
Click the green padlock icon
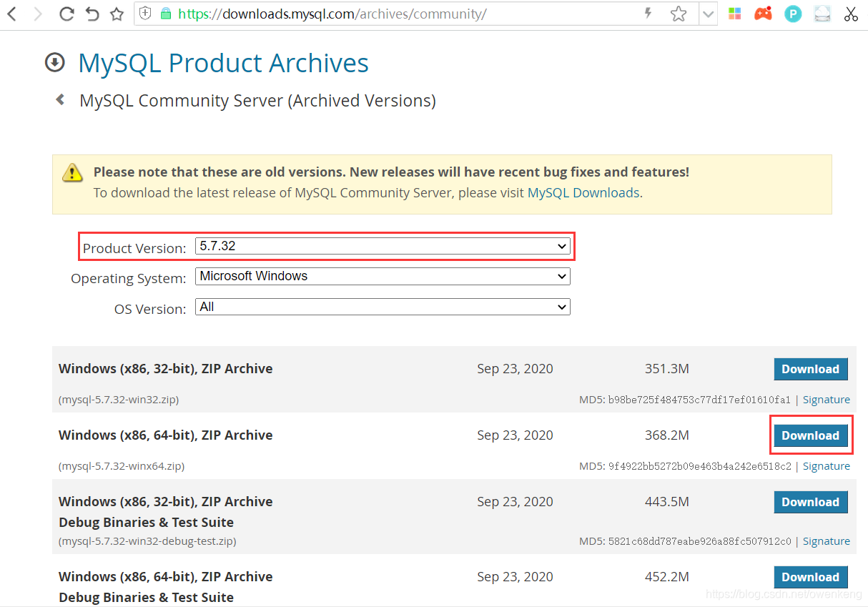coord(166,13)
